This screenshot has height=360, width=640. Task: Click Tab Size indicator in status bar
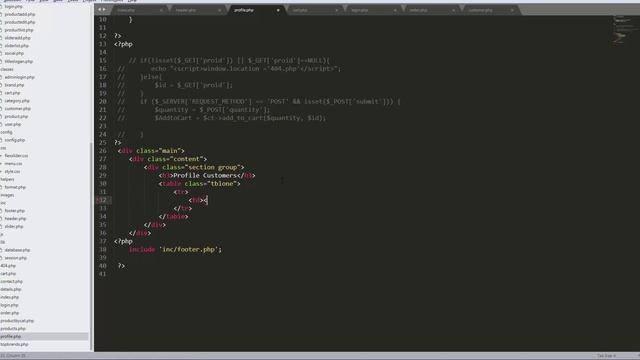(606, 356)
